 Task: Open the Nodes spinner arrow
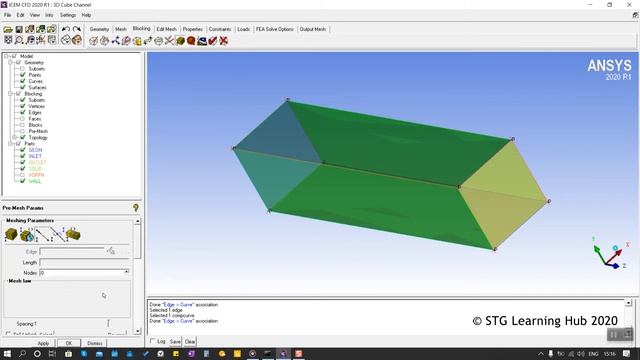[127, 272]
